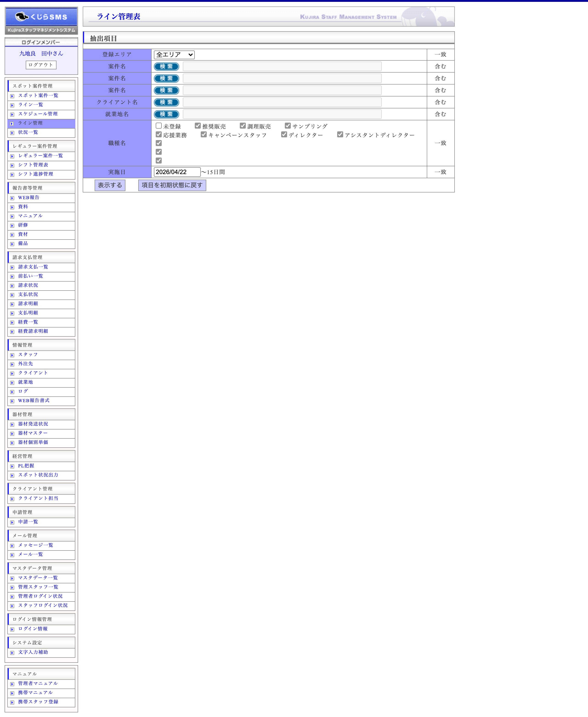The width and height of the screenshot is (588, 717).
Task: Click arrow icon beside スタッフ menu item
Action: [x=12, y=355]
